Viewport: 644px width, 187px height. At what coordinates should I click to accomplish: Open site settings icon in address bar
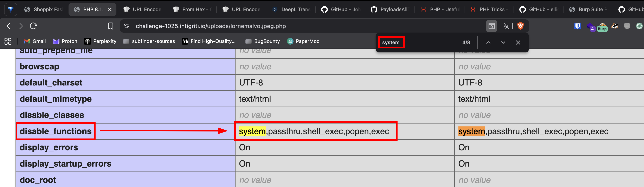pyautogui.click(x=127, y=26)
